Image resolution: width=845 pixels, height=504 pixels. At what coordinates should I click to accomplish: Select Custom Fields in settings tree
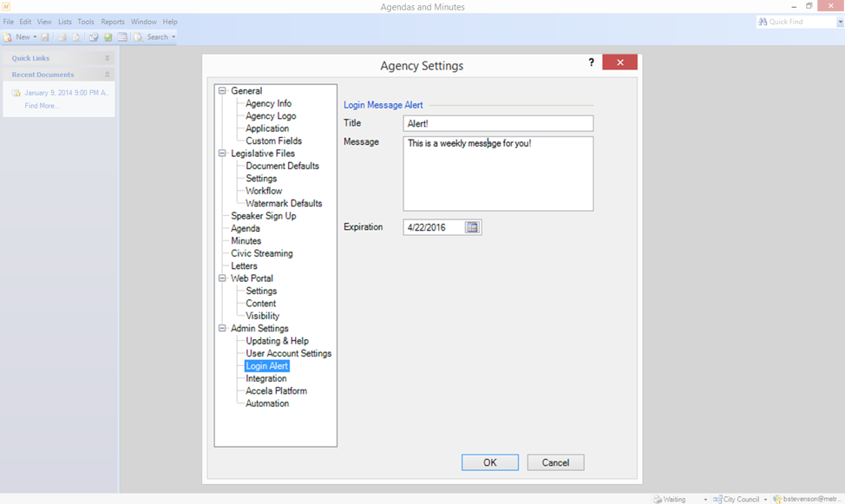274,141
